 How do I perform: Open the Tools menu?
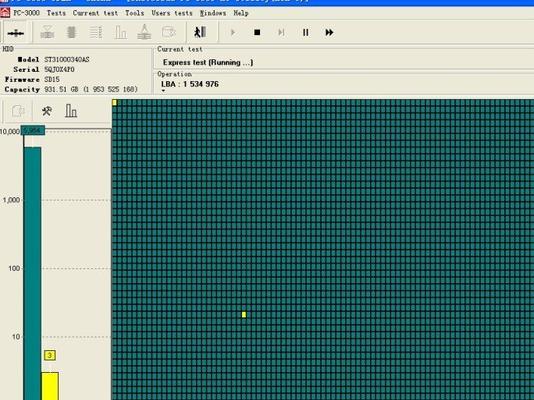(135, 13)
